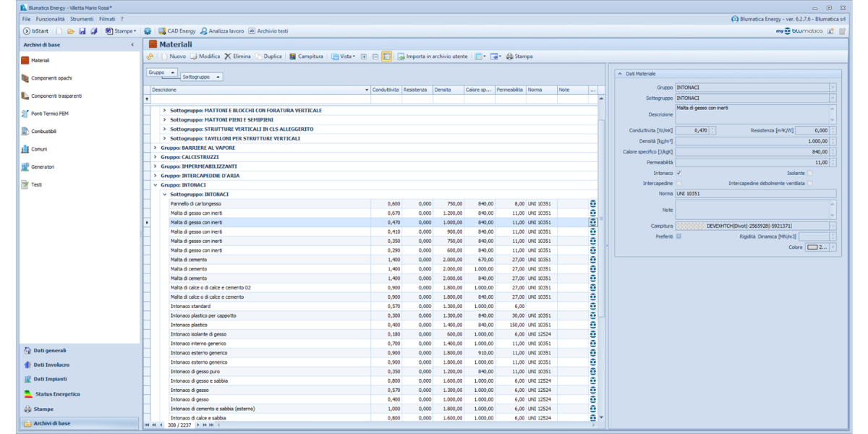Toggle the highlighted detail panel view icon
The height and width of the screenshot is (434, 868).
tap(387, 56)
